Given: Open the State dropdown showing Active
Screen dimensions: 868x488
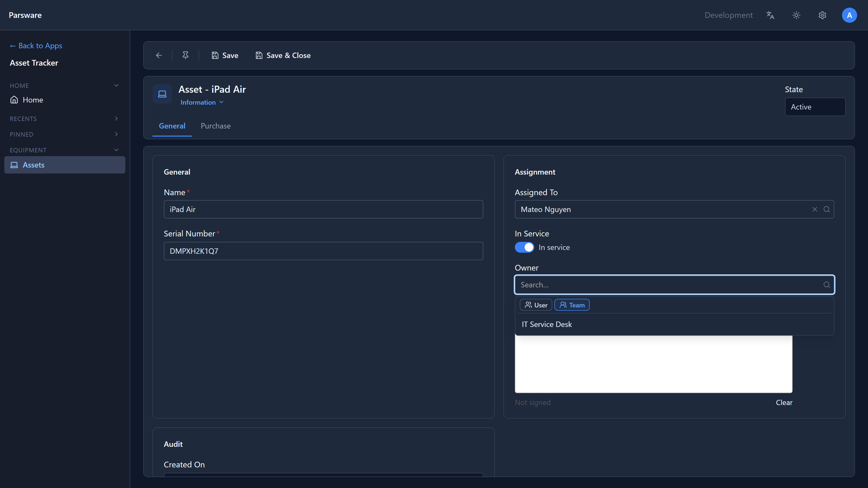Looking at the screenshot, I should click(x=815, y=107).
